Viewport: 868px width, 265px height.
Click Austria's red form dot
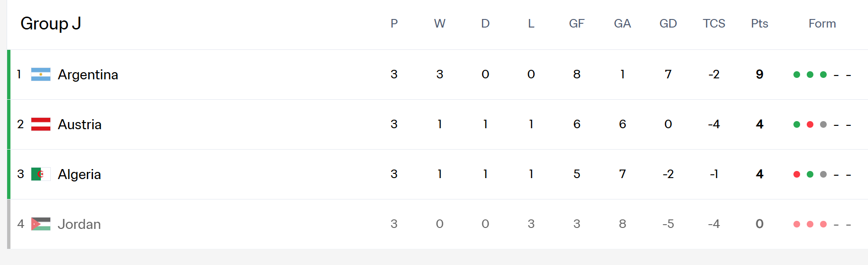coord(810,124)
